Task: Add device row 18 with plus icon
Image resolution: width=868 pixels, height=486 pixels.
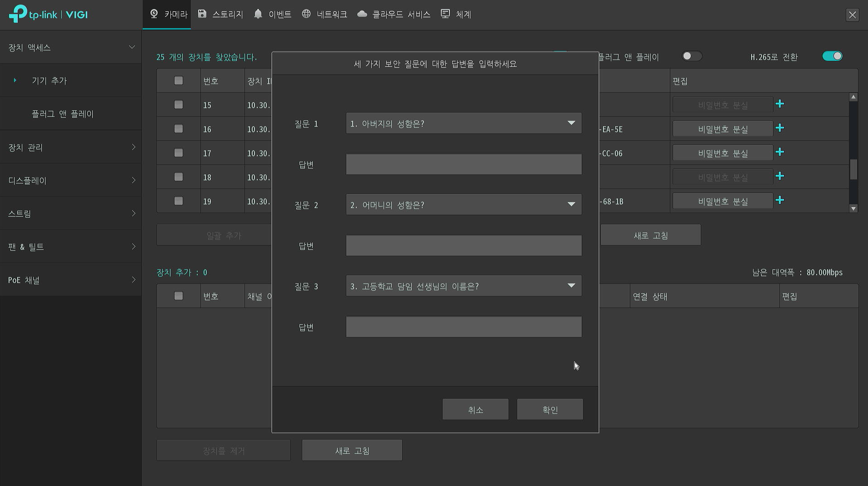Action: click(780, 176)
